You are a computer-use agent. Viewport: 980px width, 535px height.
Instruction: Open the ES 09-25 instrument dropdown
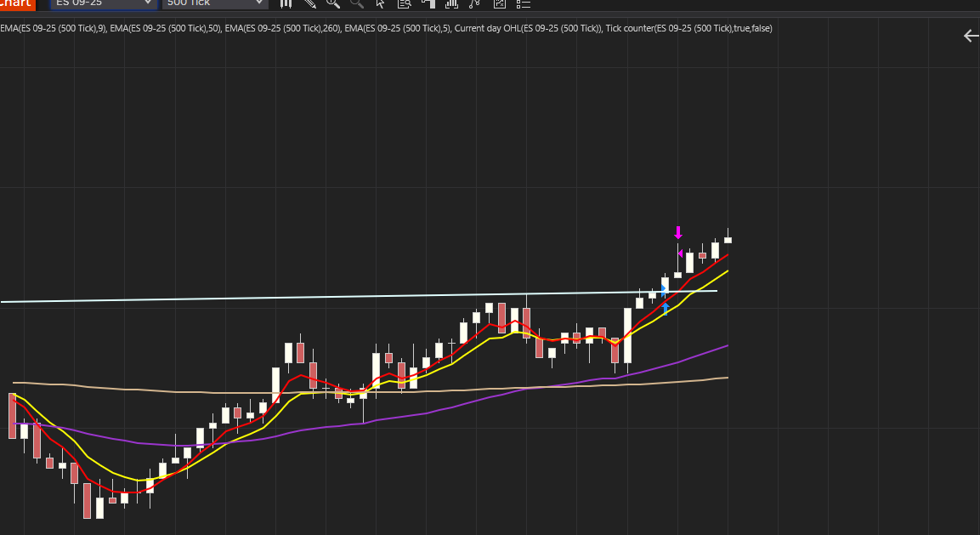(103, 3)
